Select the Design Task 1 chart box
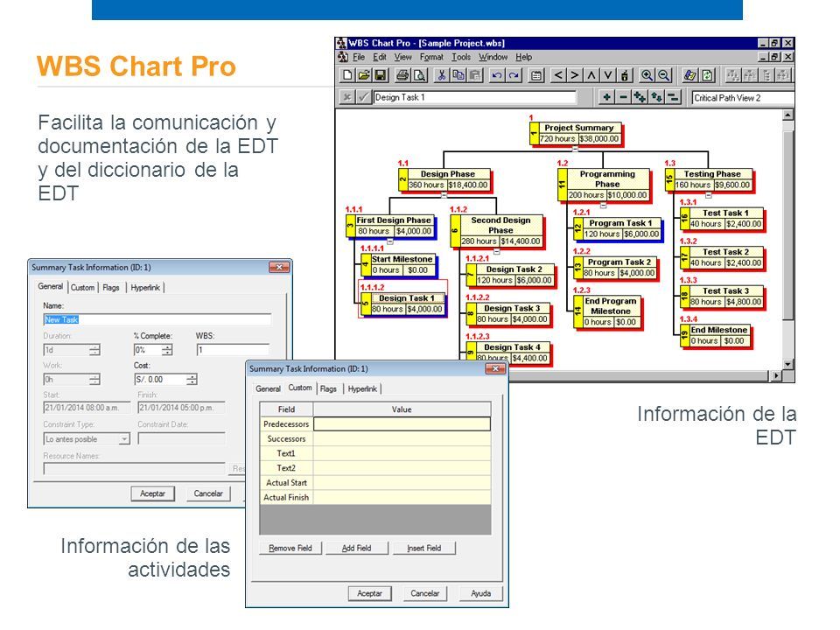Image resolution: width=840 pixels, height=630 pixels. click(402, 304)
